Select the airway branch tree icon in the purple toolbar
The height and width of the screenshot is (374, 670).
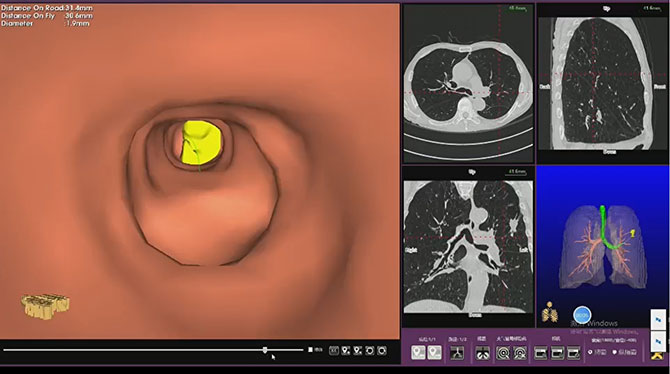(x=457, y=353)
